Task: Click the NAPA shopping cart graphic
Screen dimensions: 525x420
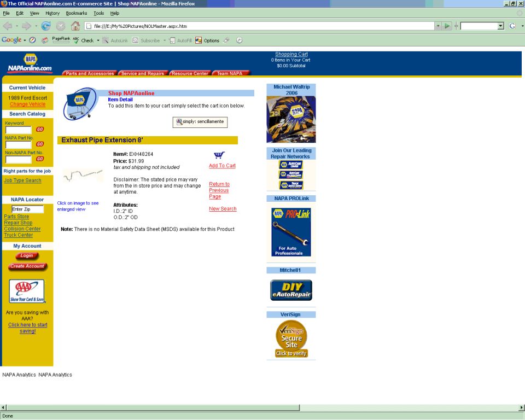Action: pyautogui.click(x=80, y=103)
